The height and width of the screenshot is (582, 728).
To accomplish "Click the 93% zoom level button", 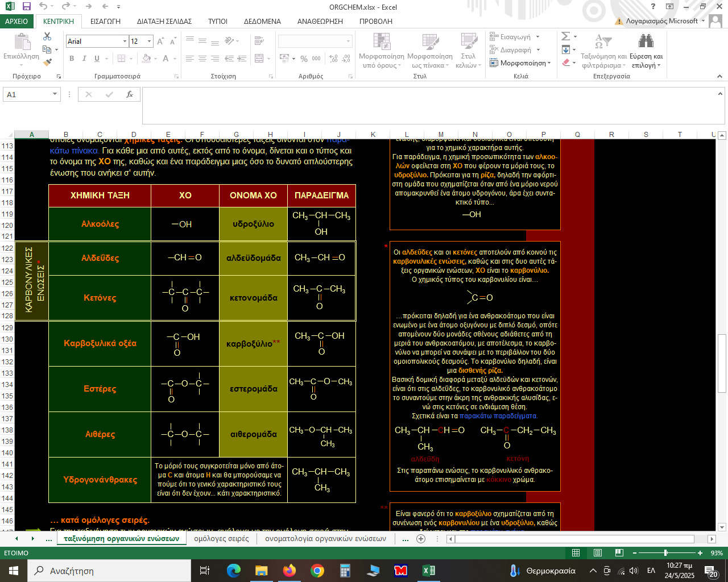I will (717, 553).
